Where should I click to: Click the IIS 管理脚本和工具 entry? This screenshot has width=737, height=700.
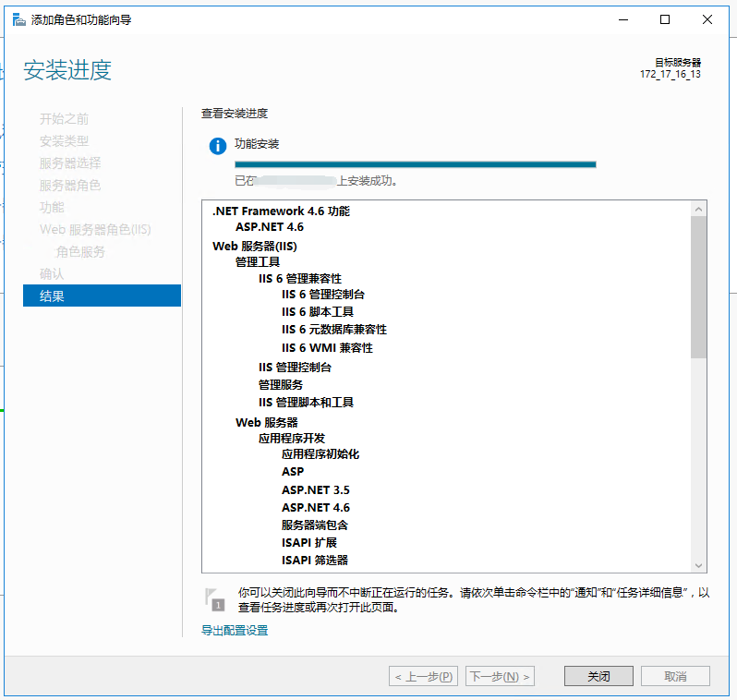(x=306, y=403)
